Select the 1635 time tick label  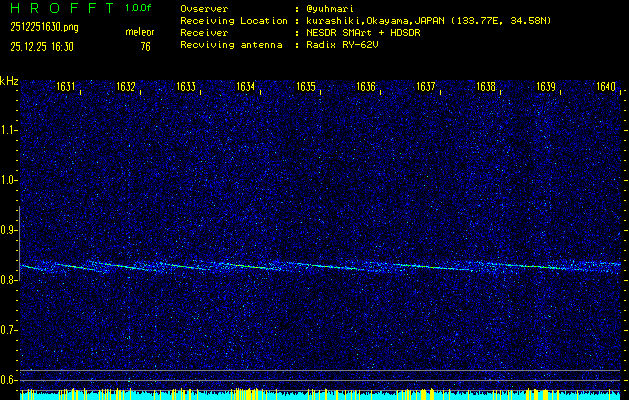306,87
